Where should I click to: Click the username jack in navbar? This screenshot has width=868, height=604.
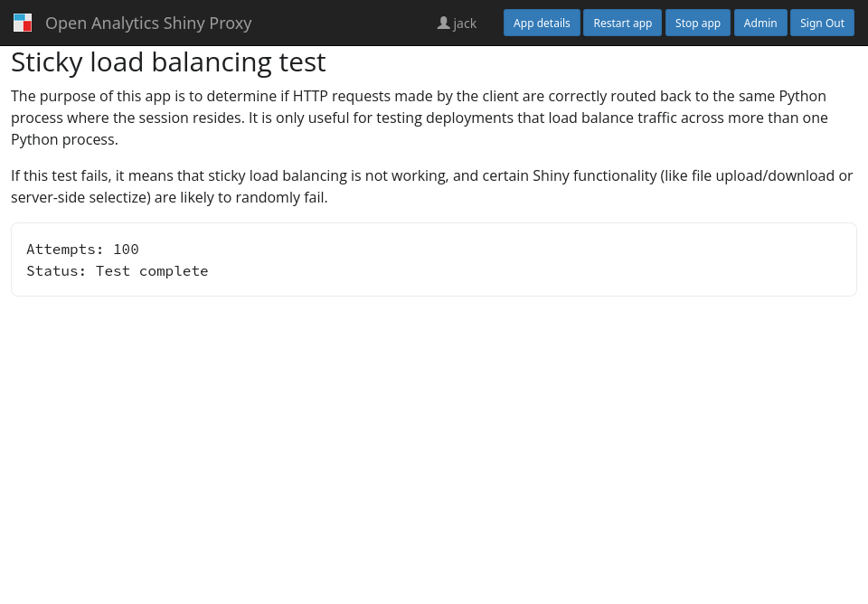point(465,24)
